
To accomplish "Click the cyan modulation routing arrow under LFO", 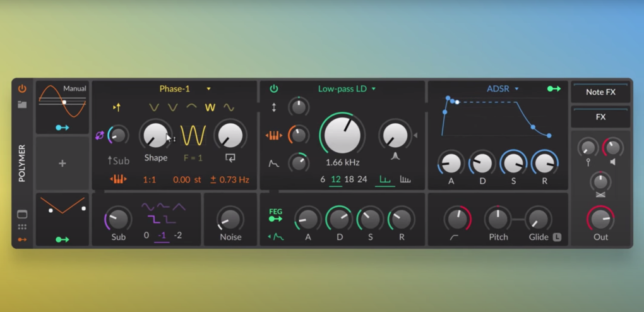I will click(63, 128).
